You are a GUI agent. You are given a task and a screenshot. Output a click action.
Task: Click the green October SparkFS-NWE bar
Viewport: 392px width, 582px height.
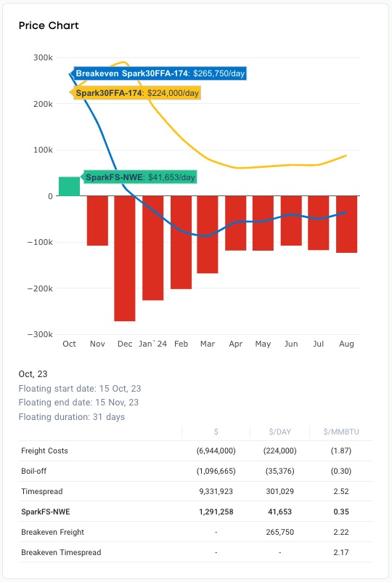[70, 186]
